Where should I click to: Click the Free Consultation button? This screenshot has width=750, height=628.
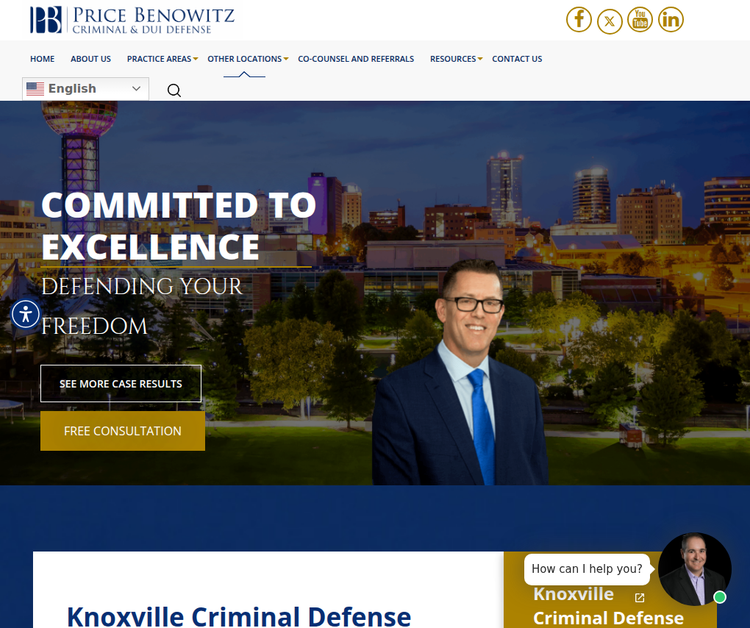tap(122, 431)
